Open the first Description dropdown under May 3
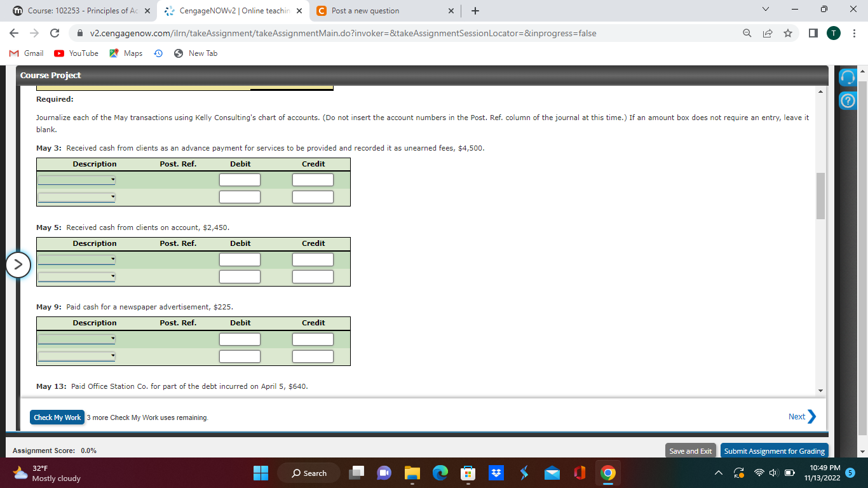This screenshot has width=868, height=488. point(76,179)
